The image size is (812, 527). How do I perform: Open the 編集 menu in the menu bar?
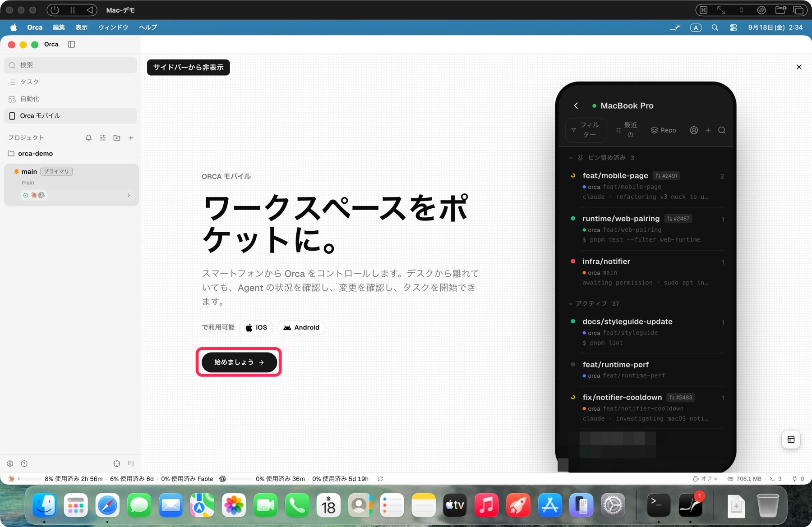pos(59,27)
